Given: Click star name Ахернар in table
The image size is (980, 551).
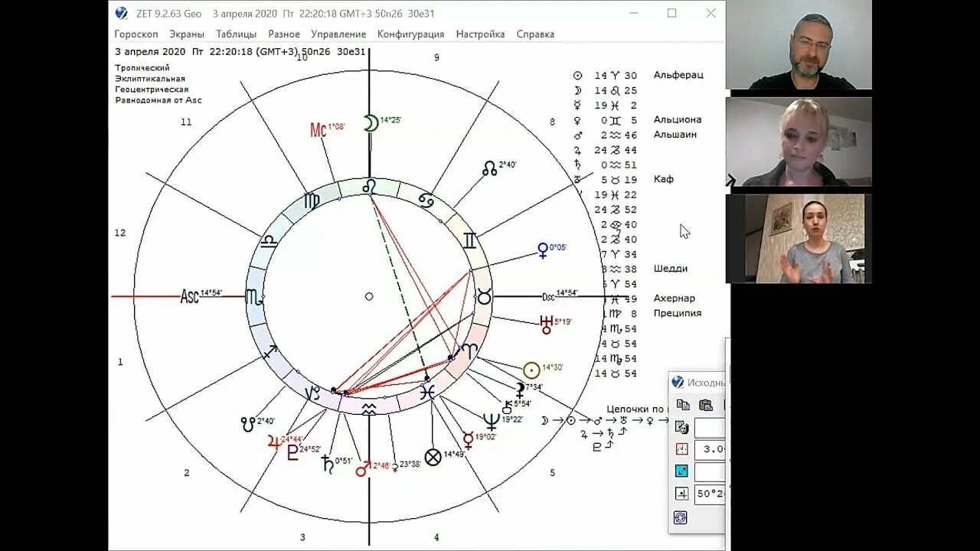Looking at the screenshot, I should [x=675, y=298].
